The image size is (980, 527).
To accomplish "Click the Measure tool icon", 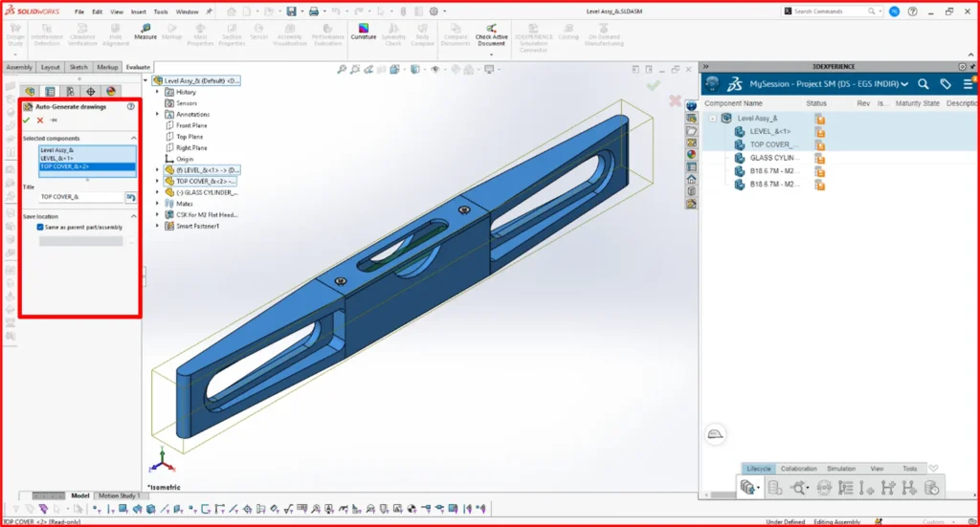I will click(x=145, y=31).
